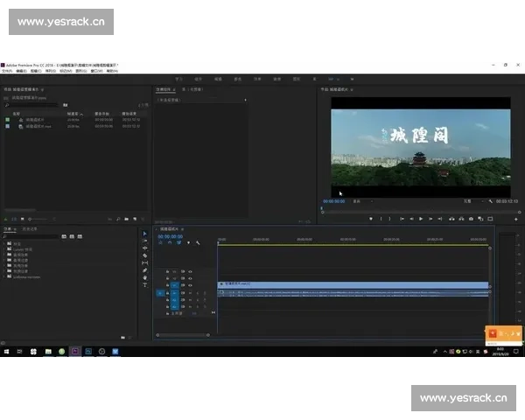This screenshot has height=420, width=525.
Task: Toggle V1 track output eye
Action: coord(190,285)
